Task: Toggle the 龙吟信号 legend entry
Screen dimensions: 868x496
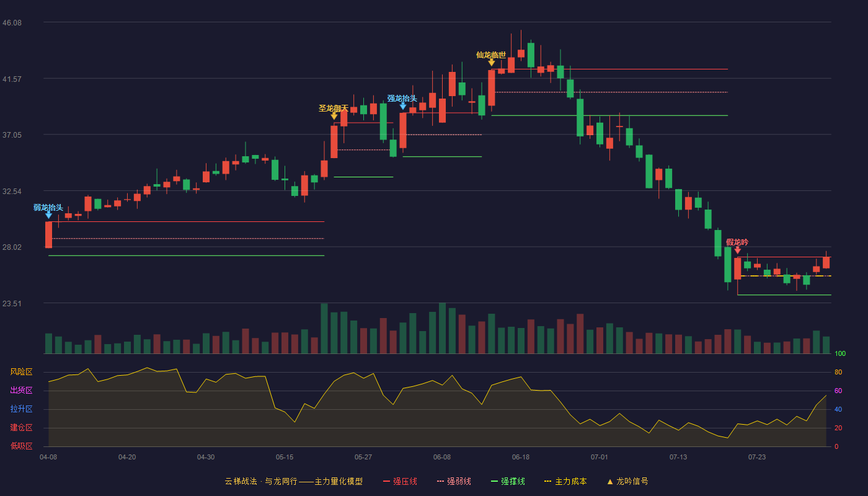Action: pyautogui.click(x=627, y=481)
